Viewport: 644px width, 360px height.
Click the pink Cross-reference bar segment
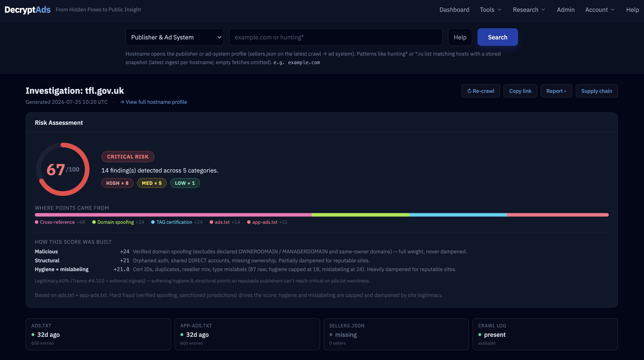point(173,215)
